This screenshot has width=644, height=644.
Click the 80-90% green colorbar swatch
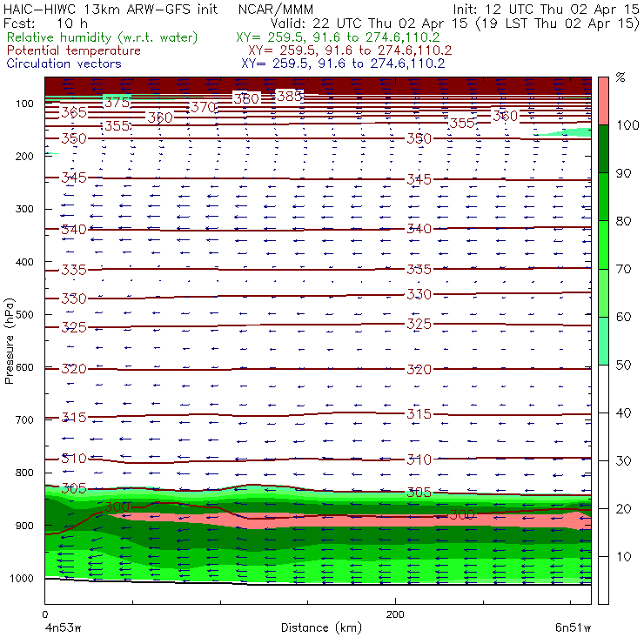(603, 197)
